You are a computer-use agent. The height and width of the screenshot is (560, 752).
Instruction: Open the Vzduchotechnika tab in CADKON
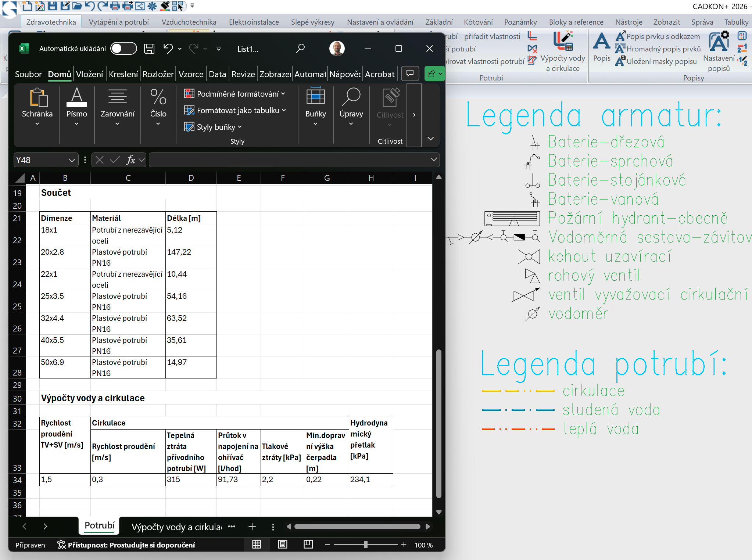[189, 22]
